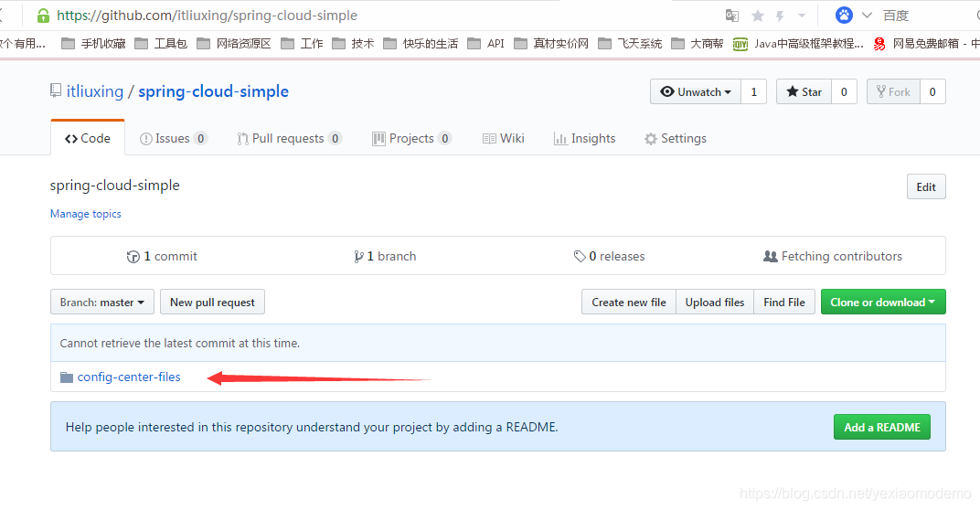Screen dimensions: 980x510
Task: Click the lightning bolt icon in address bar
Action: click(780, 16)
